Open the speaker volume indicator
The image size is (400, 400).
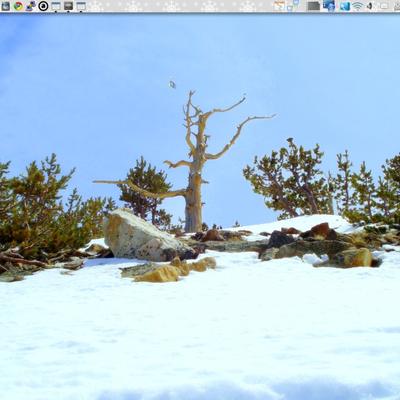[370, 6]
